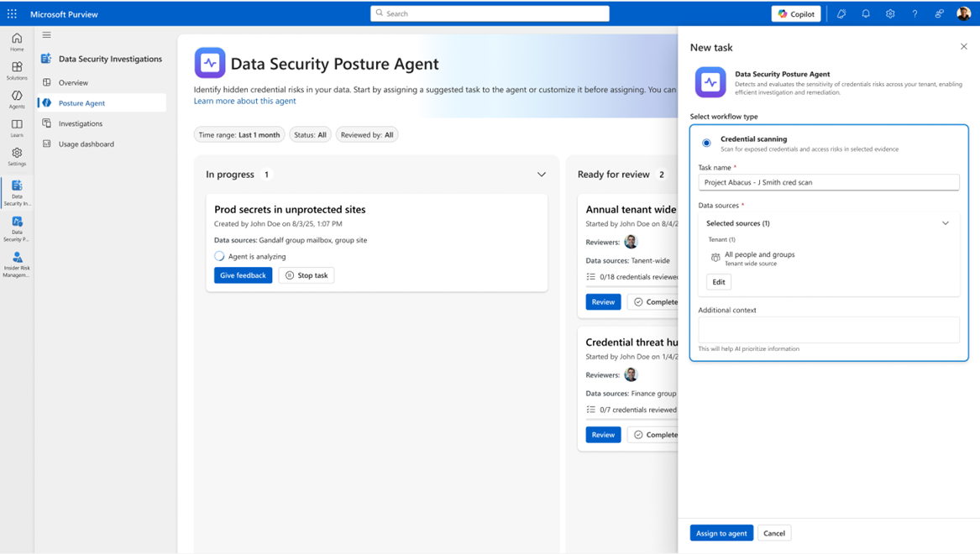Image resolution: width=980 pixels, height=554 pixels.
Task: Open the Time range filter dropdown
Action: pyautogui.click(x=239, y=134)
